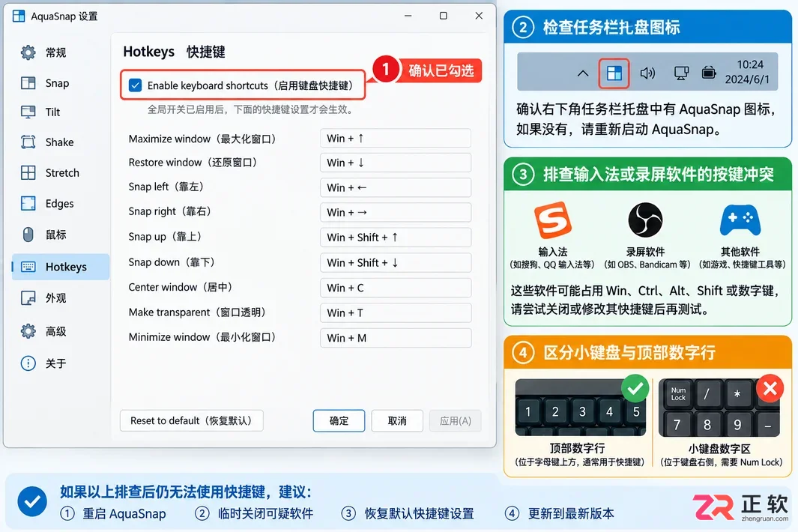Click the blue gamepad 其他软件 icon
This screenshot has width=798, height=532.
coord(740,220)
